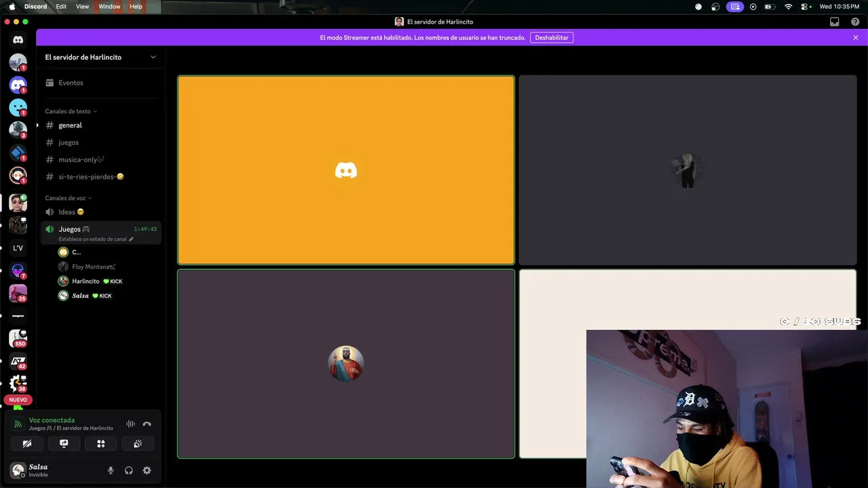Disconnect from voice with hang-up icon
The width and height of the screenshot is (868, 488).
click(146, 424)
